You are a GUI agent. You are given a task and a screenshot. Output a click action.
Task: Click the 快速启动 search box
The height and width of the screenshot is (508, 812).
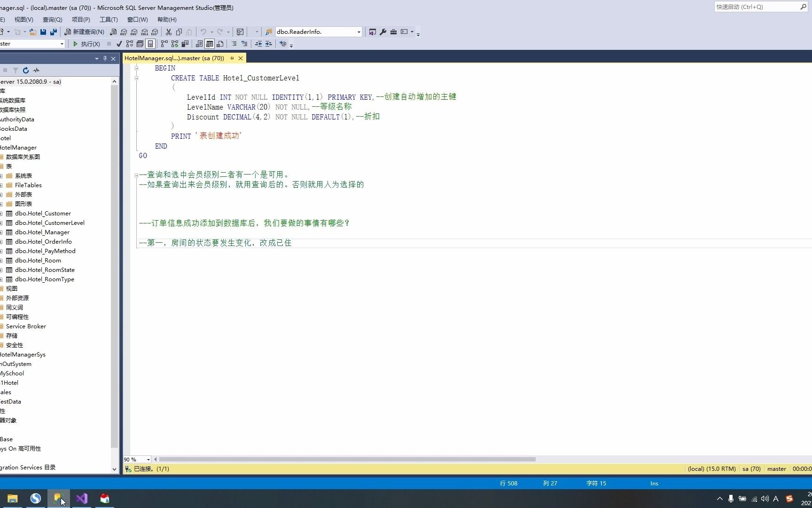coord(757,7)
